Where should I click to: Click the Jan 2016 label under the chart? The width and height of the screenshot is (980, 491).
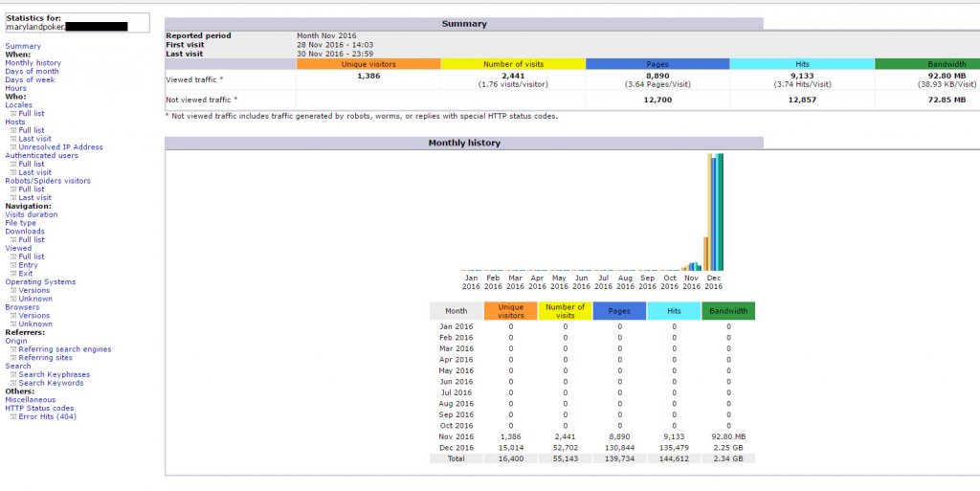pos(471,282)
